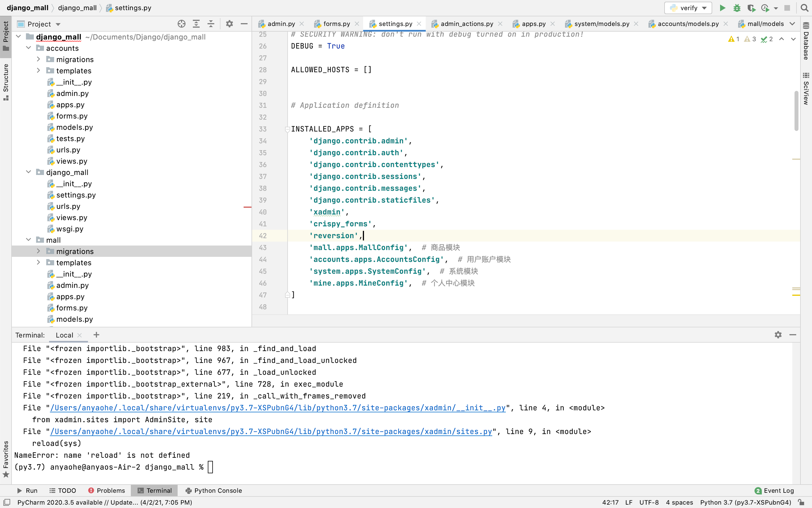Close the Local terminal tab
The width and height of the screenshot is (812, 508).
point(80,335)
